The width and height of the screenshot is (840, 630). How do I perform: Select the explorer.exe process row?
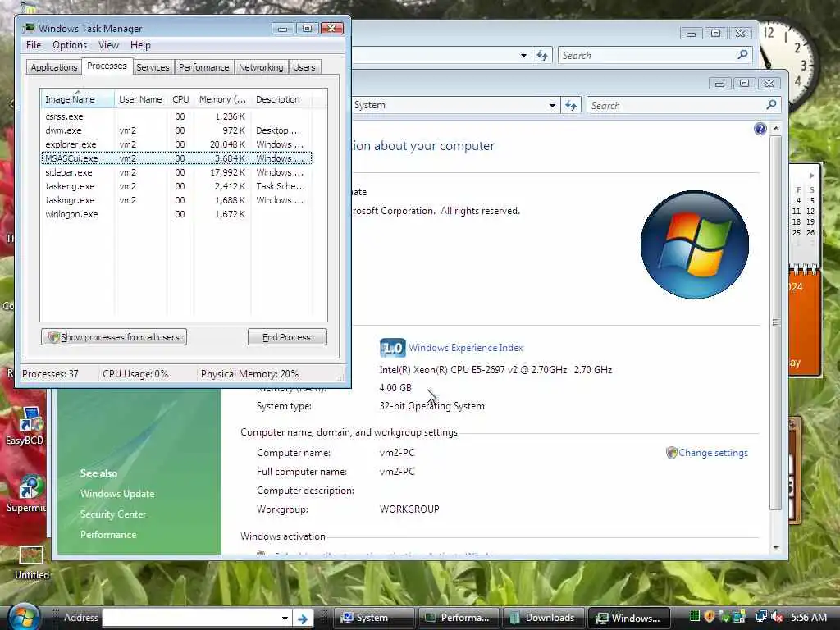click(176, 144)
